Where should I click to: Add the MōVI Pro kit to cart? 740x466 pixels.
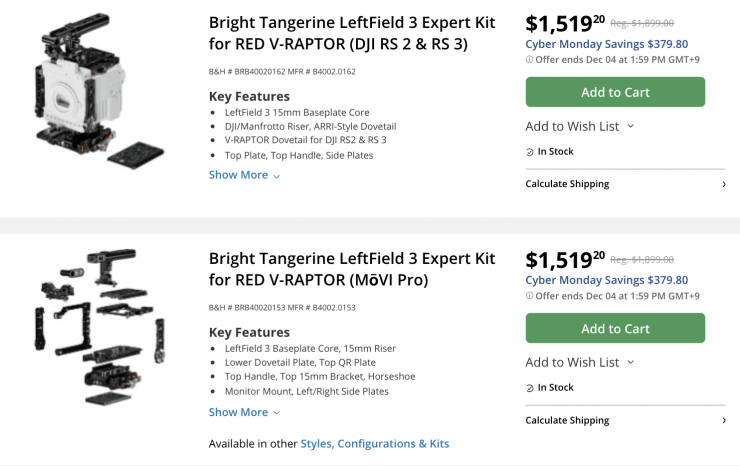[615, 328]
